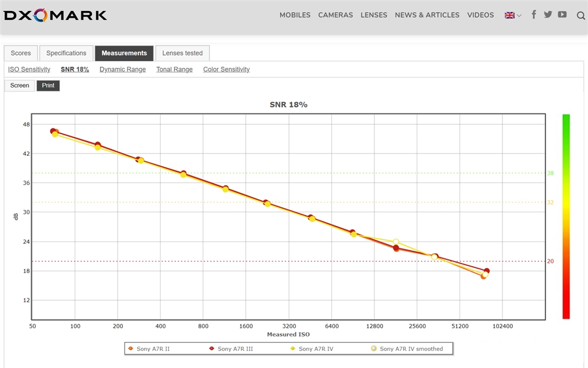Toggle Sony A7R IV smoothed legend series
Viewport: 588px width, 368px height.
point(407,349)
